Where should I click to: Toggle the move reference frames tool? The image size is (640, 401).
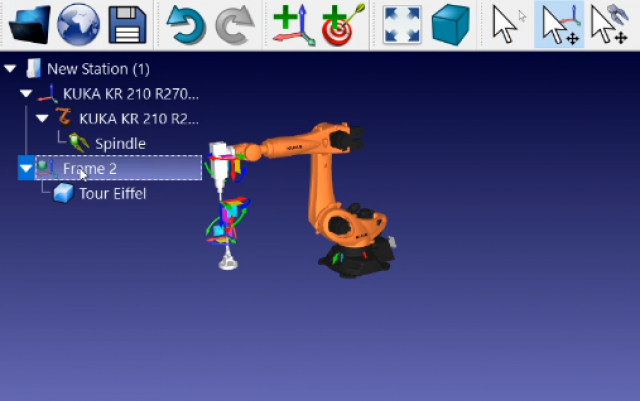560,25
